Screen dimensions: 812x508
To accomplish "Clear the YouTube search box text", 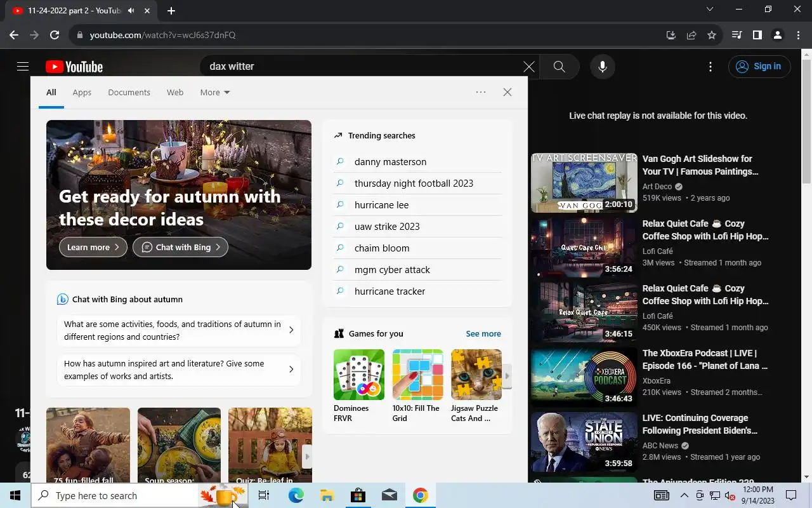I will pyautogui.click(x=528, y=67).
